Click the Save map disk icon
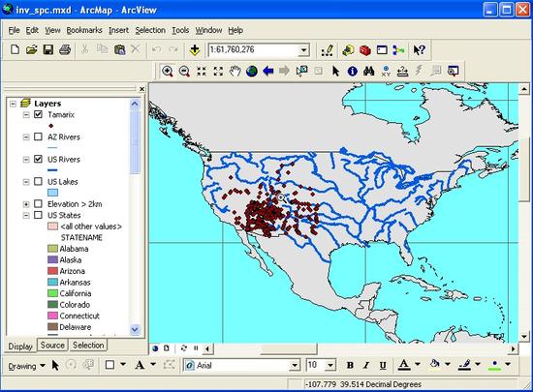Screen dimensions: 533x392 pos(48,50)
